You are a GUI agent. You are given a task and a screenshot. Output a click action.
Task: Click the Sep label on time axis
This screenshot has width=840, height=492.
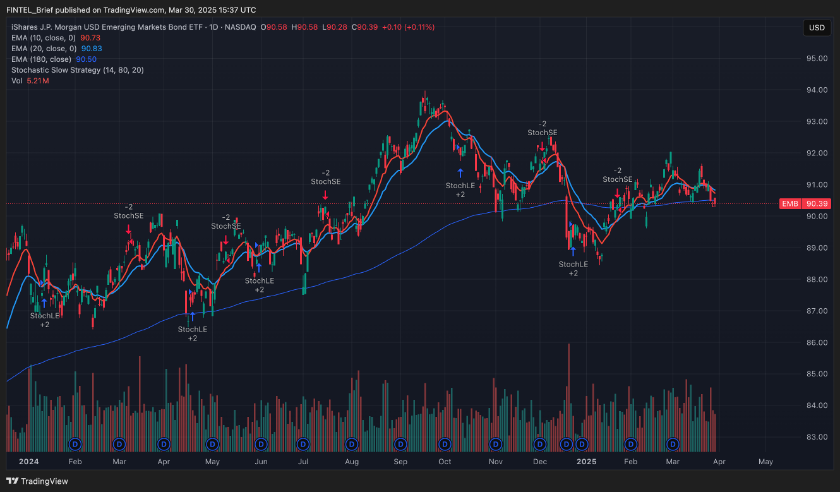click(400, 461)
